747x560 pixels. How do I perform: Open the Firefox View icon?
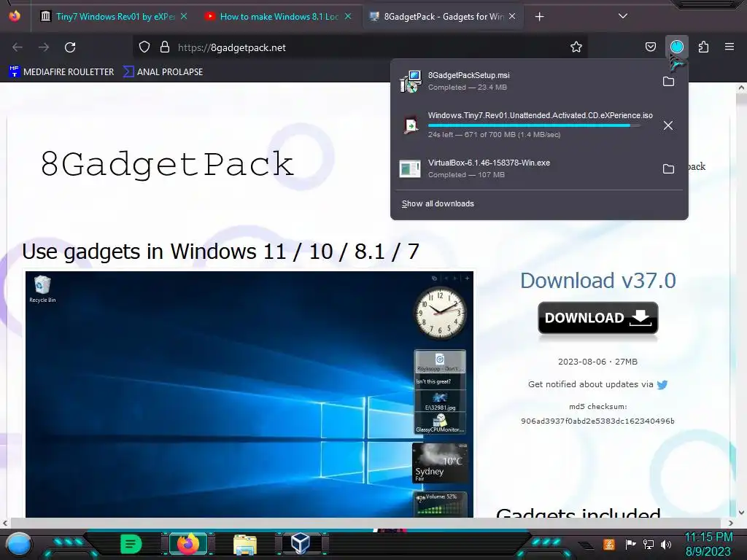(15, 16)
